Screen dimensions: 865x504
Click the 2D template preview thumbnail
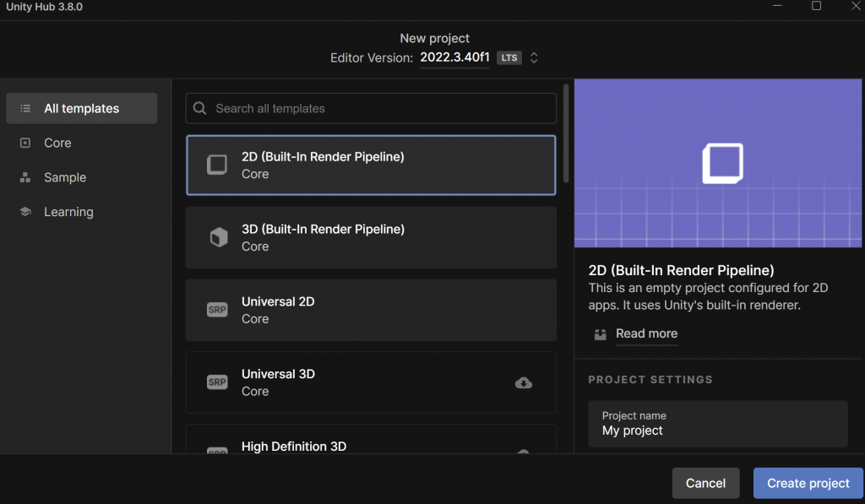click(718, 163)
